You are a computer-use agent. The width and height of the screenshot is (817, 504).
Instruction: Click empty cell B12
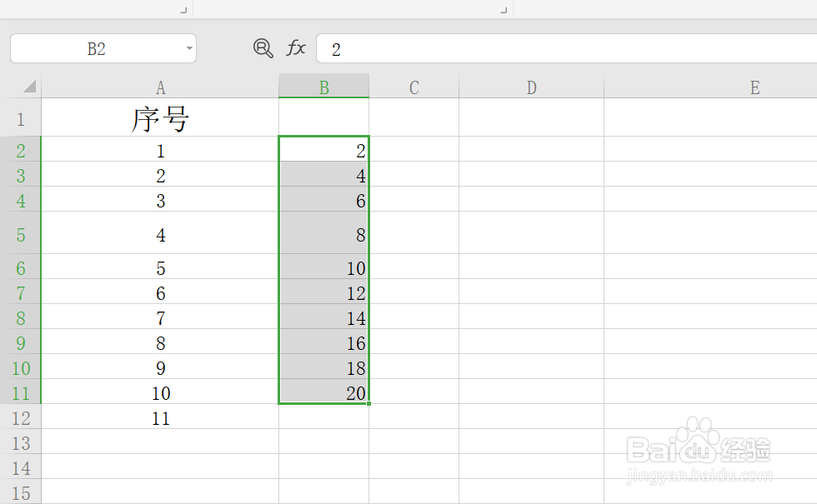click(324, 417)
